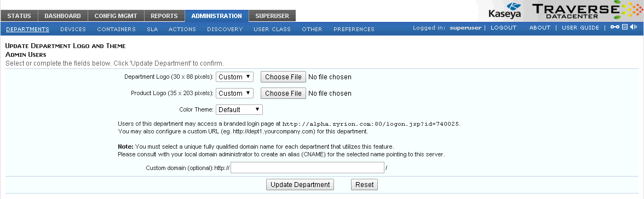Screen dimensions: 644x199
Task: Expand the Color Theme dropdown
Action: pos(239,109)
